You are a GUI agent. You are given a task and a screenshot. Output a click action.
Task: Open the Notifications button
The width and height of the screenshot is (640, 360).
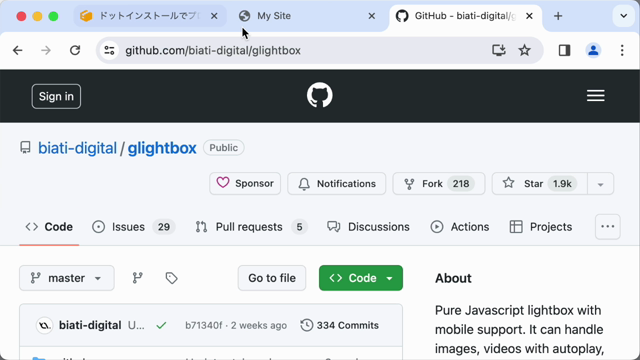tap(337, 184)
